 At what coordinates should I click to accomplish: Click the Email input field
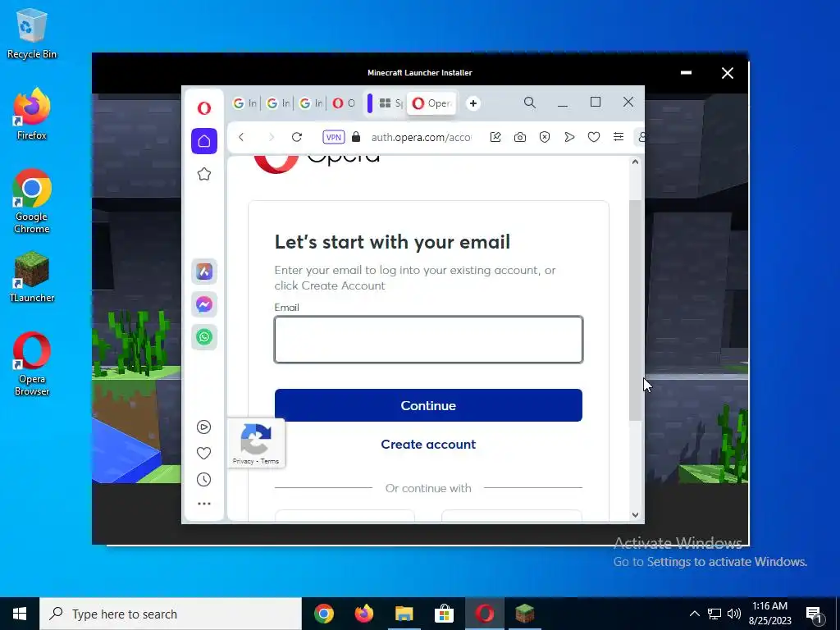428,340
